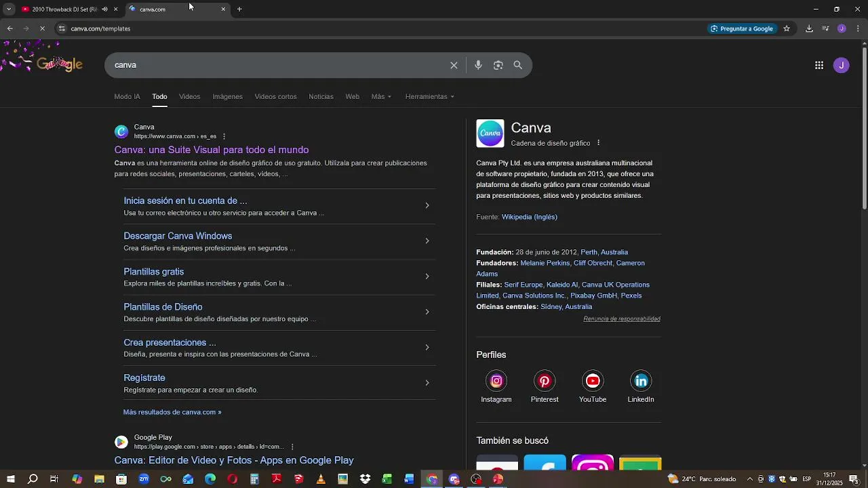Viewport: 868px width, 488px height.
Task: Open Renuncia de responsabilidad link
Action: tap(622, 319)
